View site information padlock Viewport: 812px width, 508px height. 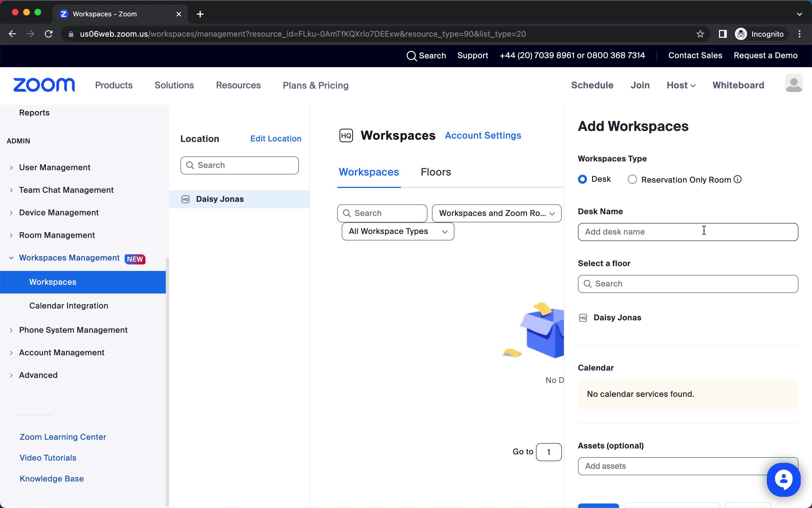(71, 34)
